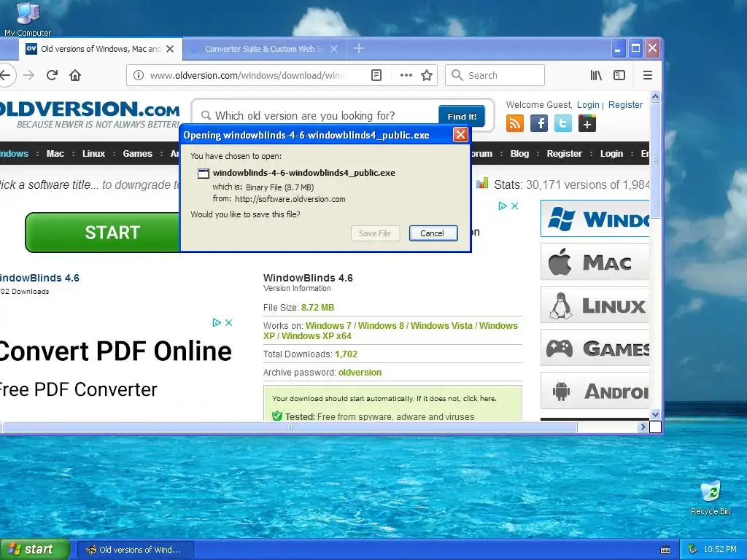Open the Library icon in toolbar
Viewport: 747px width, 560px height.
[x=596, y=75]
